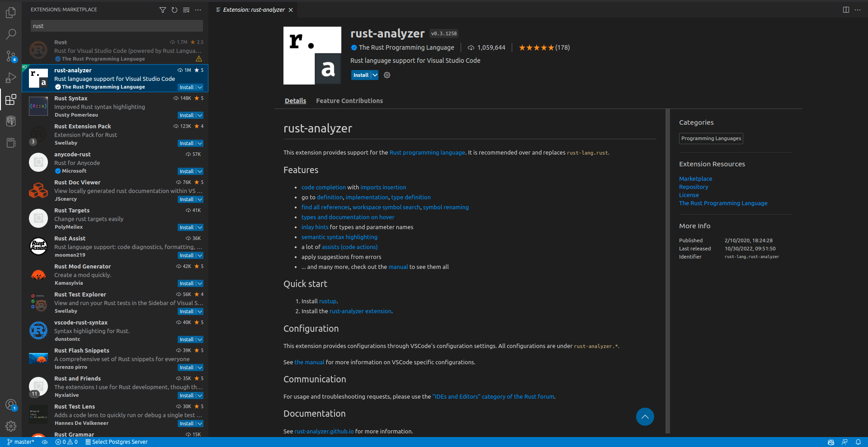Screen dimensions: 868x447
Task: Expand Install dropdown for Rust Syntax
Action: coord(200,115)
